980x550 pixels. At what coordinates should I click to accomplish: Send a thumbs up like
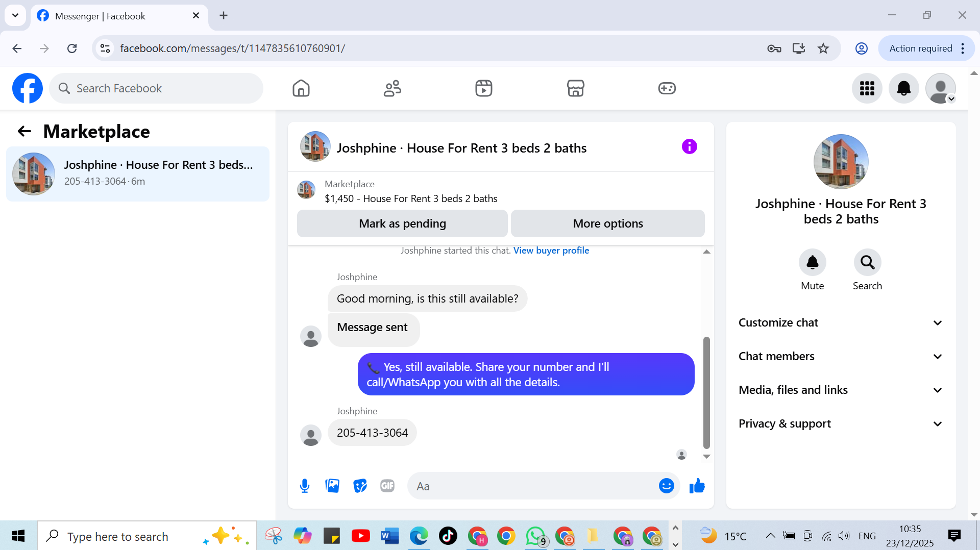(697, 486)
